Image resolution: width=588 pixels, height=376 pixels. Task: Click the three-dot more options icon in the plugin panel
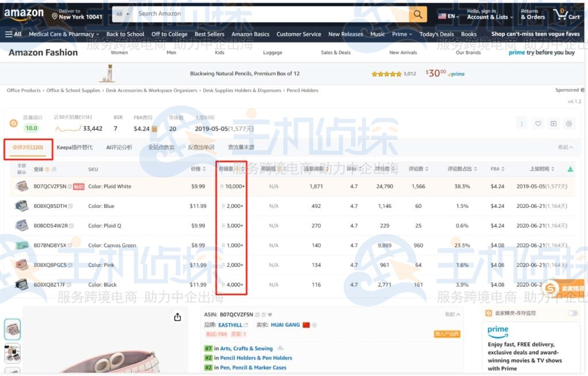click(521, 123)
